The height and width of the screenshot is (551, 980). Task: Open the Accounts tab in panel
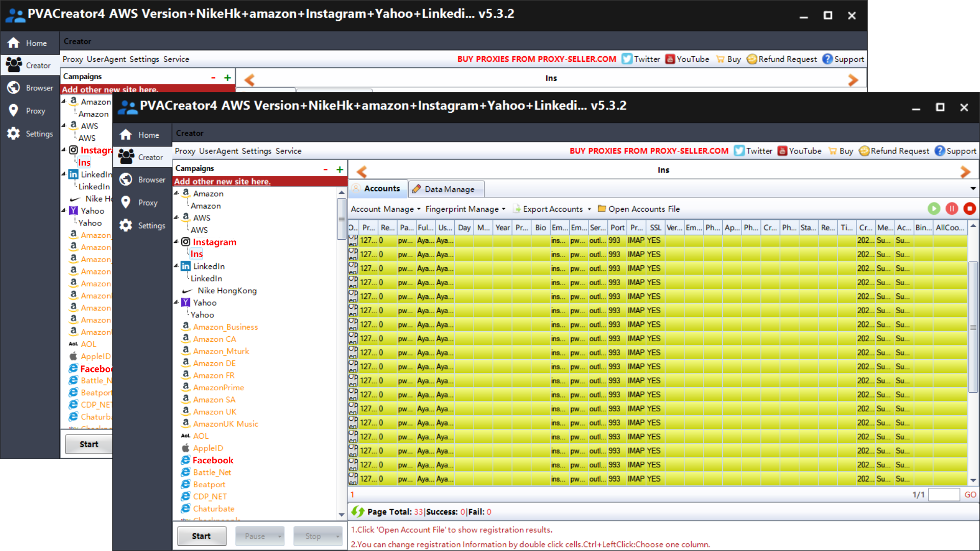click(378, 189)
